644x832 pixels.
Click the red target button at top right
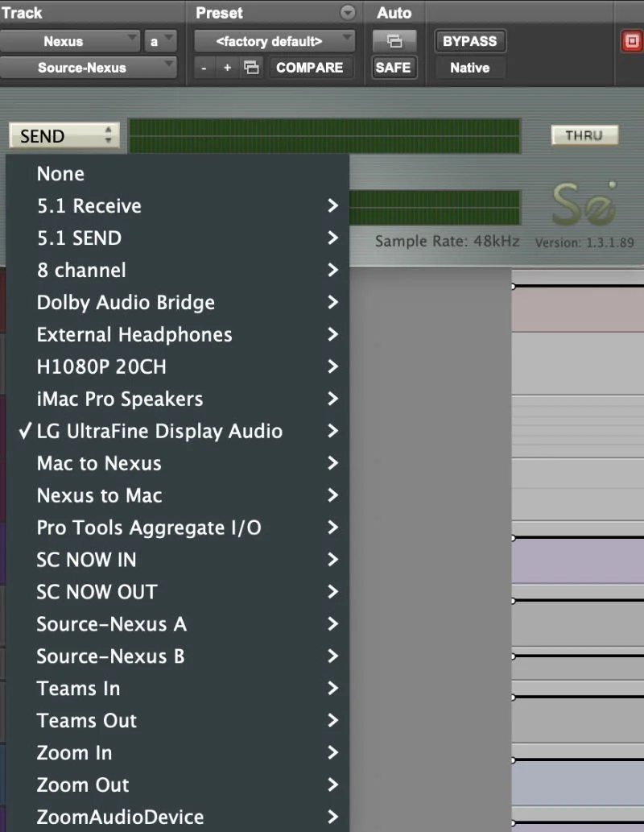point(632,41)
